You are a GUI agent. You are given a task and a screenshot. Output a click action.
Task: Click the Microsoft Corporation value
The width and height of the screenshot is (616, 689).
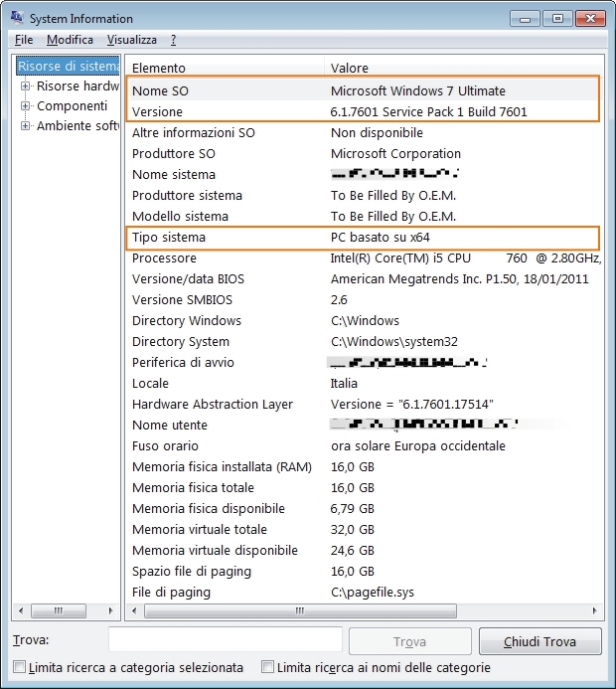coord(395,154)
